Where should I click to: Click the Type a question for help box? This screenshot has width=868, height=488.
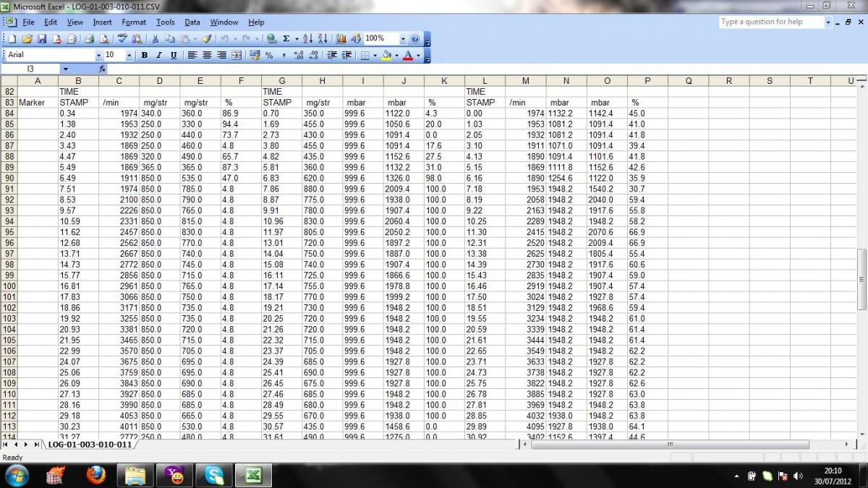coord(771,22)
